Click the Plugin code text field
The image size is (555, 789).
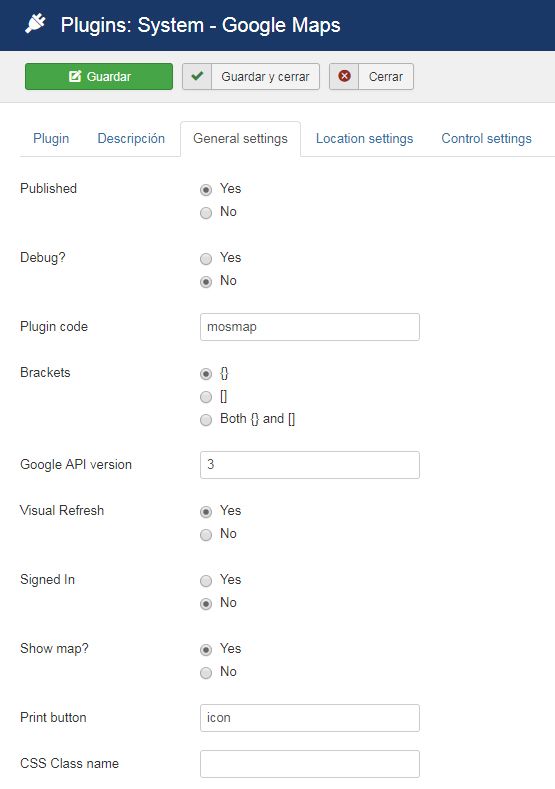click(309, 327)
